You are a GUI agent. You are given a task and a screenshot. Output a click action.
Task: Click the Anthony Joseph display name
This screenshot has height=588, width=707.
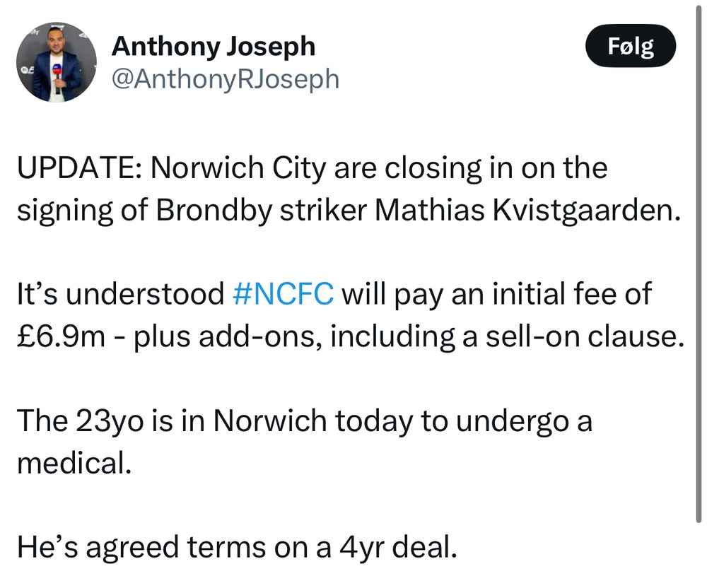213,47
